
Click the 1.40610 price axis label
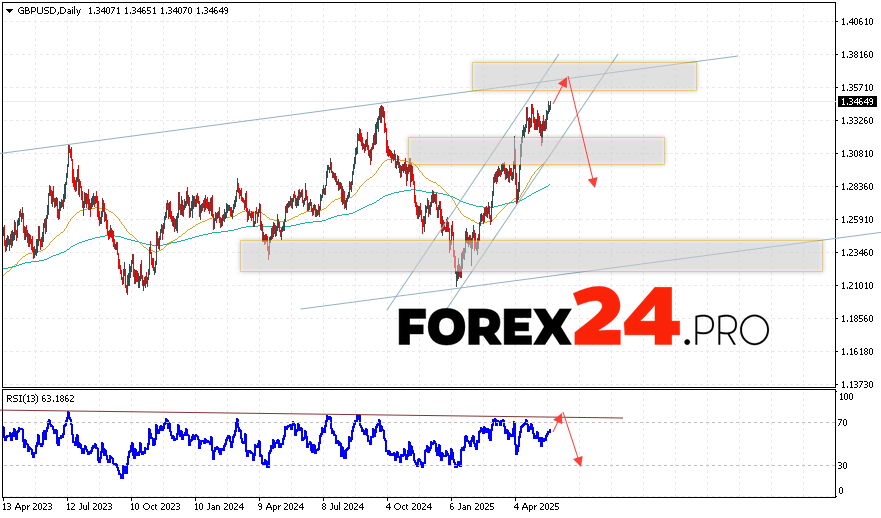click(856, 21)
